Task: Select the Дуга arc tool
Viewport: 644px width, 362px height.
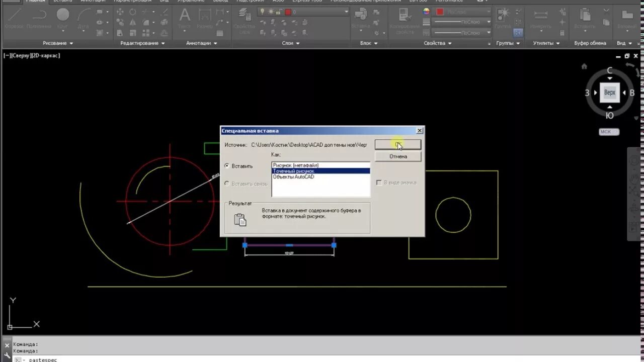Action: 84,18
